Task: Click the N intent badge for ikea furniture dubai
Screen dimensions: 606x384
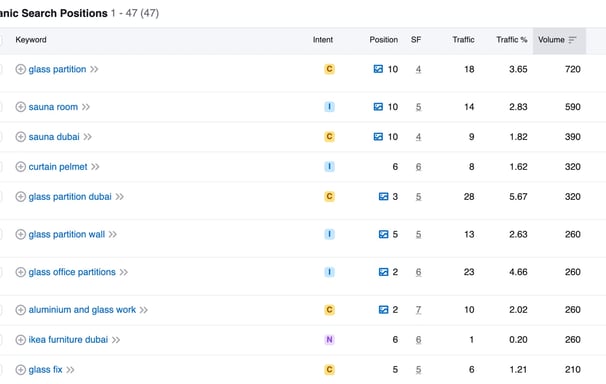Action: [x=329, y=340]
